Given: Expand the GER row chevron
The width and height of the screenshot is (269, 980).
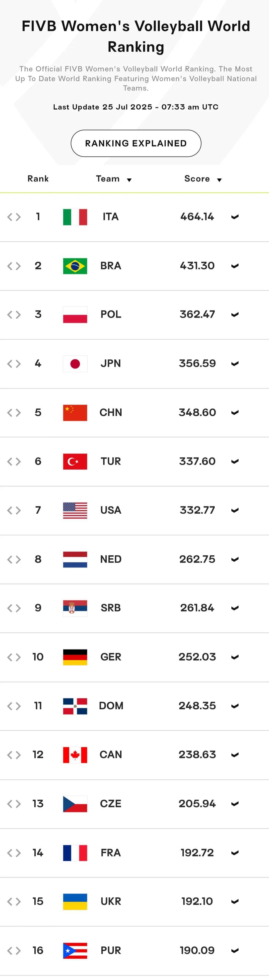Looking at the screenshot, I should tap(235, 657).
